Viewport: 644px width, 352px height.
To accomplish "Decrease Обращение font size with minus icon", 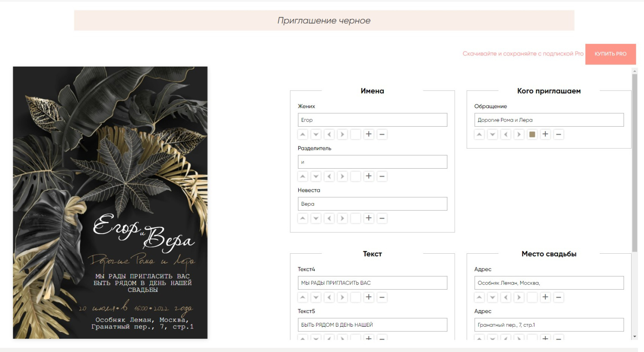I will pos(559,134).
